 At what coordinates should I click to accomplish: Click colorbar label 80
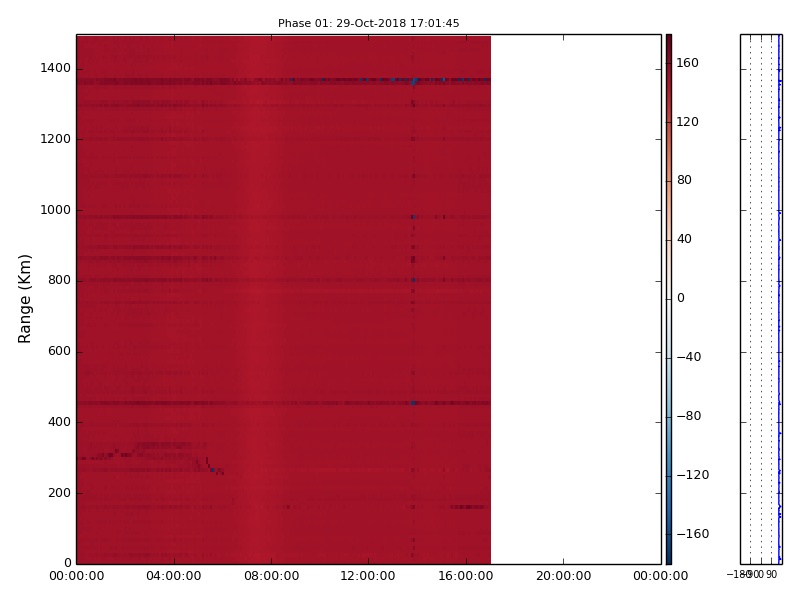click(684, 180)
